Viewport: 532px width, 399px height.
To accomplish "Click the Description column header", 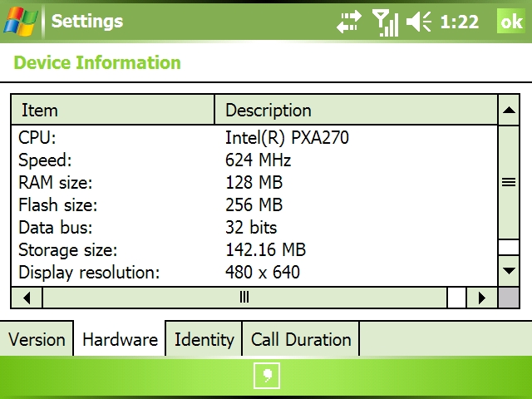I will tap(357, 110).
